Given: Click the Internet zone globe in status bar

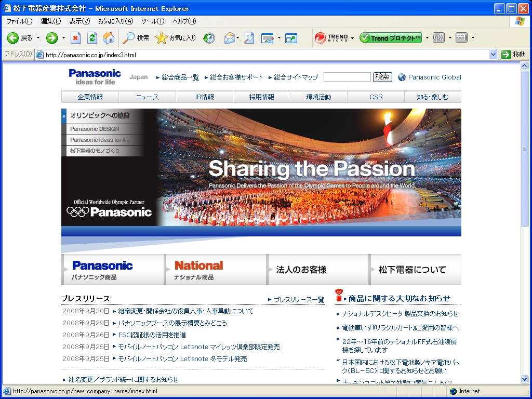Looking at the screenshot, I should pos(453,391).
